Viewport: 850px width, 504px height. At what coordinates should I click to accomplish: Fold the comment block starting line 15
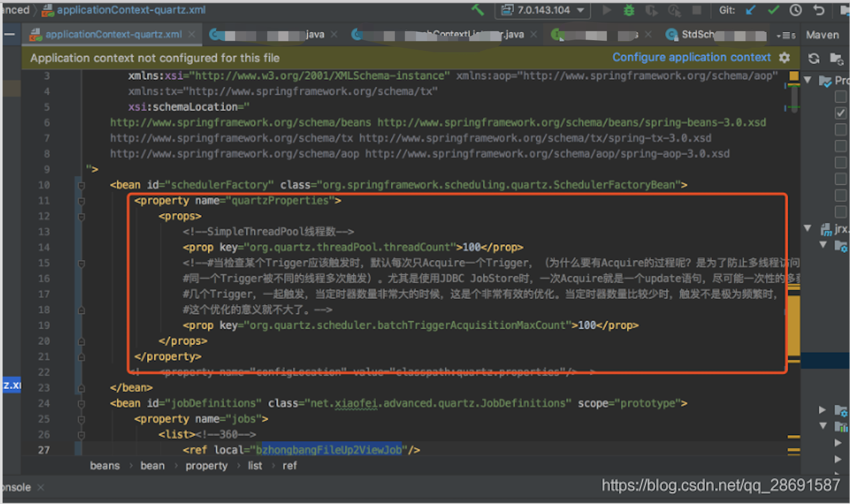point(81,263)
